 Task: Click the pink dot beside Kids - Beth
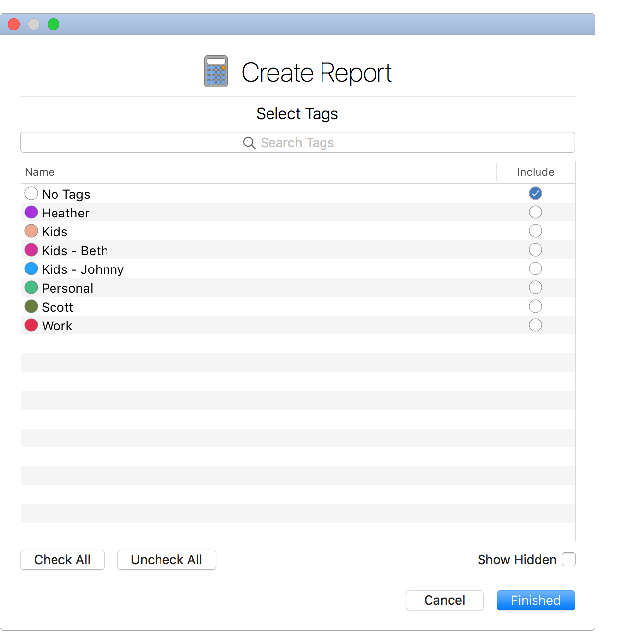coord(31,250)
